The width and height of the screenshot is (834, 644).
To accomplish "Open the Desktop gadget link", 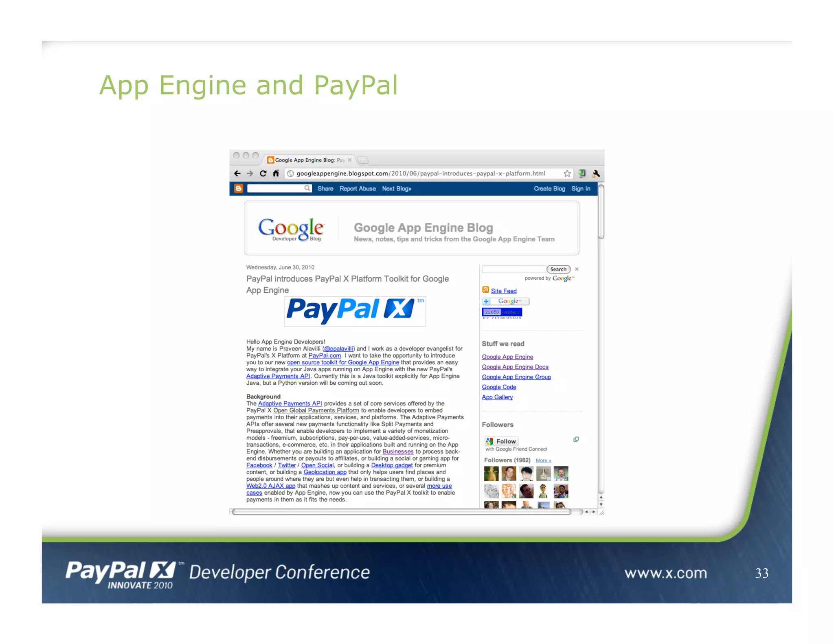I will (x=392, y=465).
